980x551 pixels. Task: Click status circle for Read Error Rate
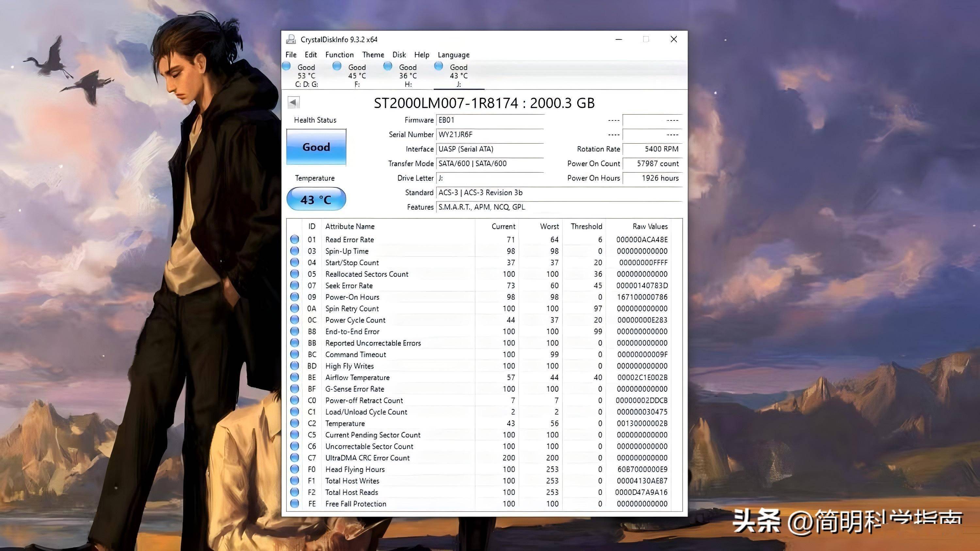click(x=294, y=240)
